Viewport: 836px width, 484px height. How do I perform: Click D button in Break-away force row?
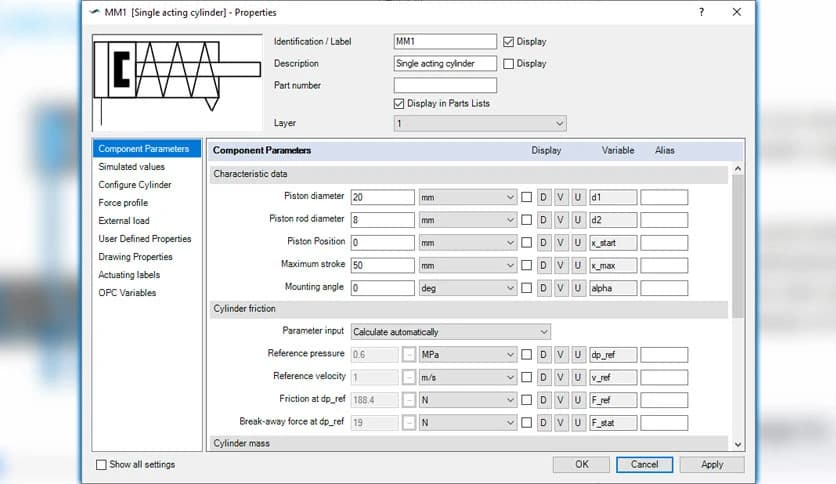tap(543, 423)
